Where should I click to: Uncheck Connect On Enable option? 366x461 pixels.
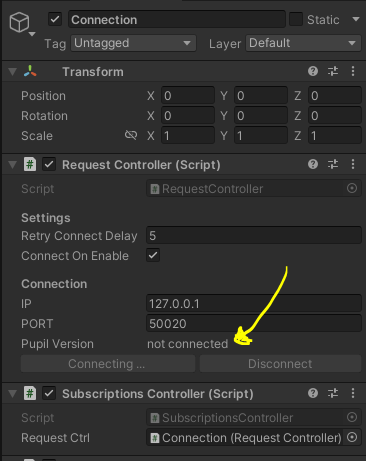pyautogui.click(x=153, y=255)
